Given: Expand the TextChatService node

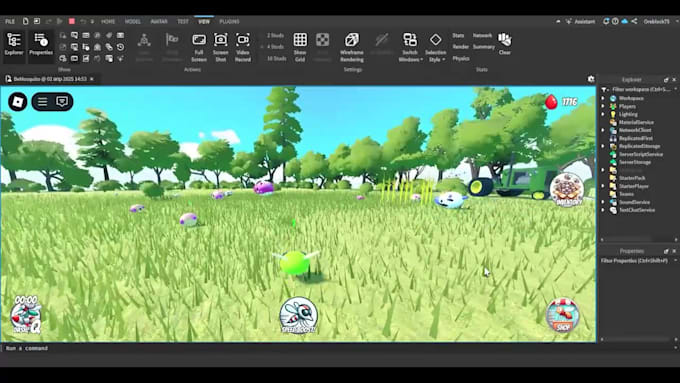Looking at the screenshot, I should 603,210.
